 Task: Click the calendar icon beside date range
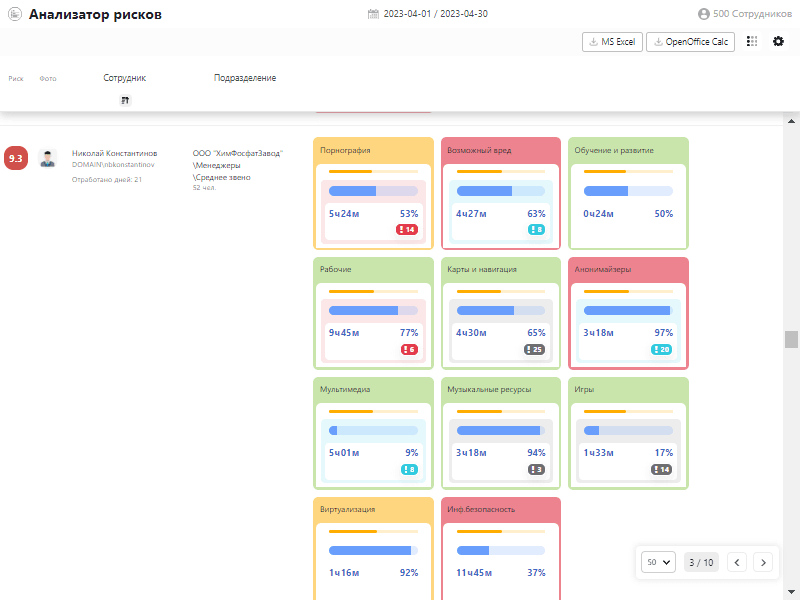click(373, 15)
